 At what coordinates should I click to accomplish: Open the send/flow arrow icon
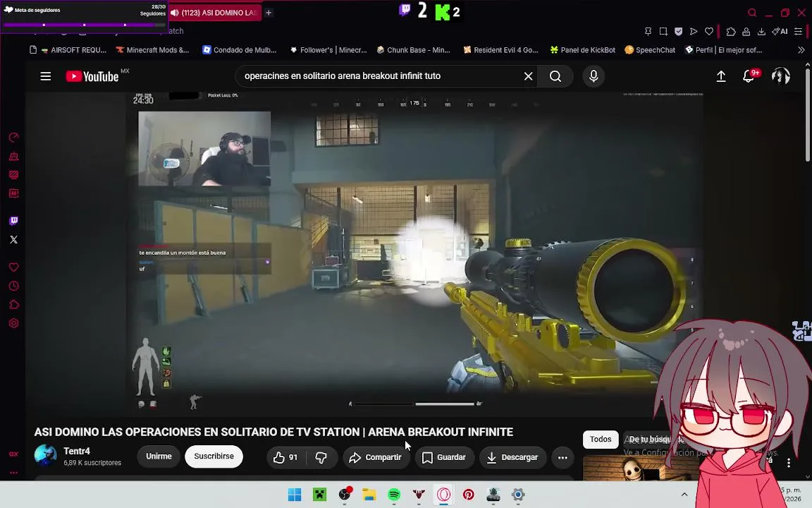click(694, 32)
